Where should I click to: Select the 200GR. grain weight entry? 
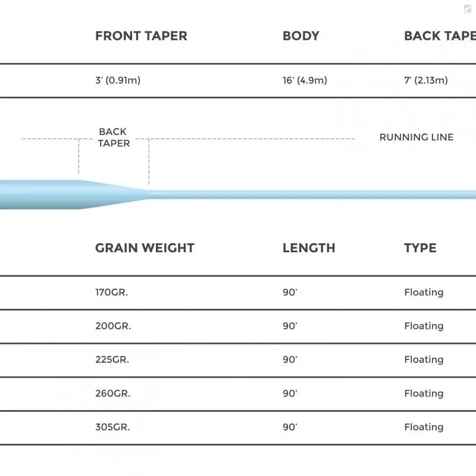113,326
